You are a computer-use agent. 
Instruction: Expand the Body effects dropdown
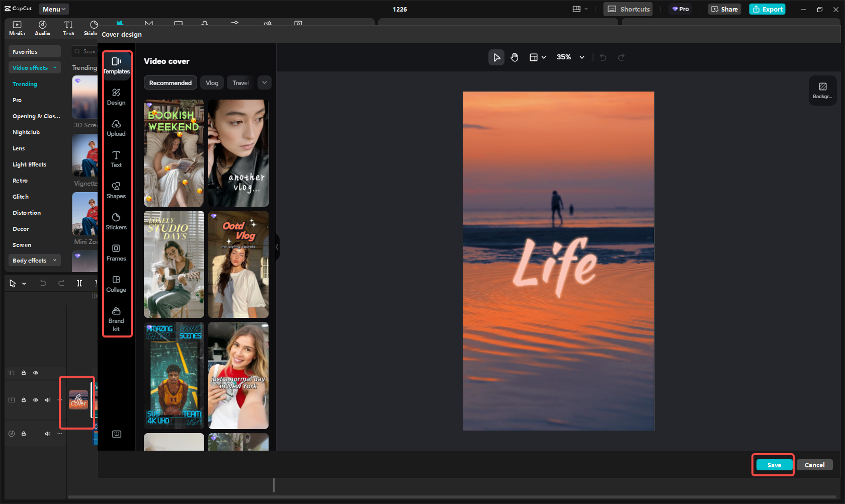click(x=34, y=260)
